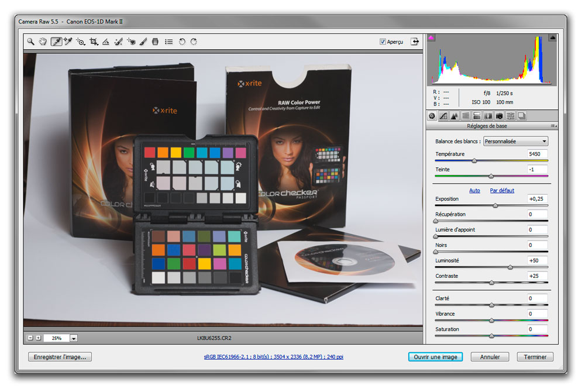Screen dimensions: 585x392
Task: Open the sRGB workflow options link
Action: pyautogui.click(x=273, y=357)
